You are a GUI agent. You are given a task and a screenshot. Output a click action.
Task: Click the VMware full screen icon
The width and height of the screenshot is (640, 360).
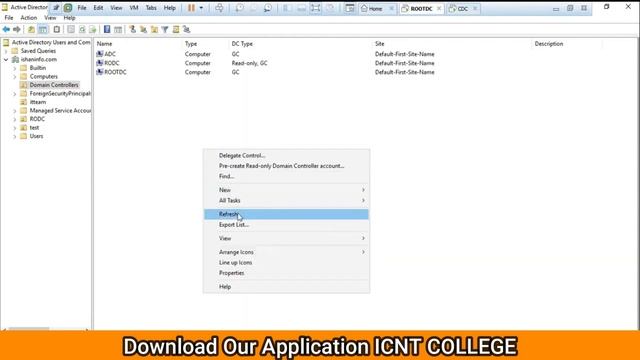pyautogui.click(x=315, y=8)
